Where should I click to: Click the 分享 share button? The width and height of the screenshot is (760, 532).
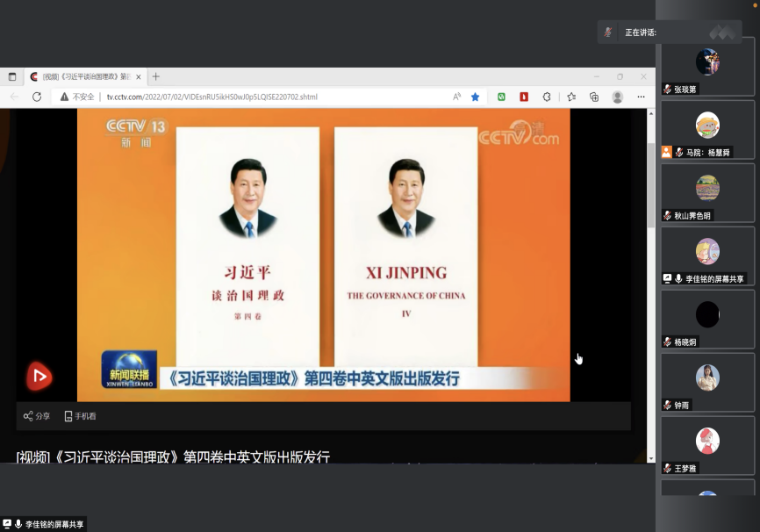37,416
